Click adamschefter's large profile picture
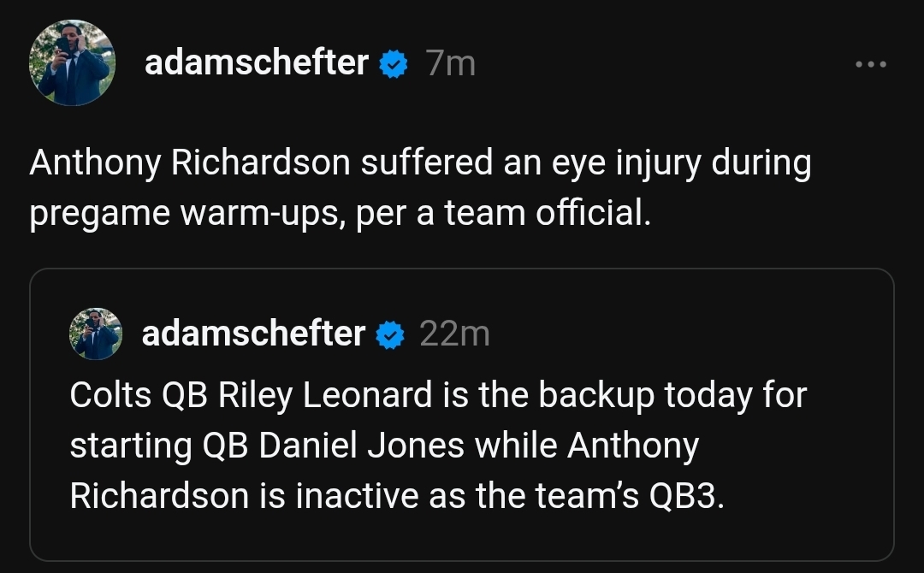Image resolution: width=924 pixels, height=573 pixels. point(72,63)
